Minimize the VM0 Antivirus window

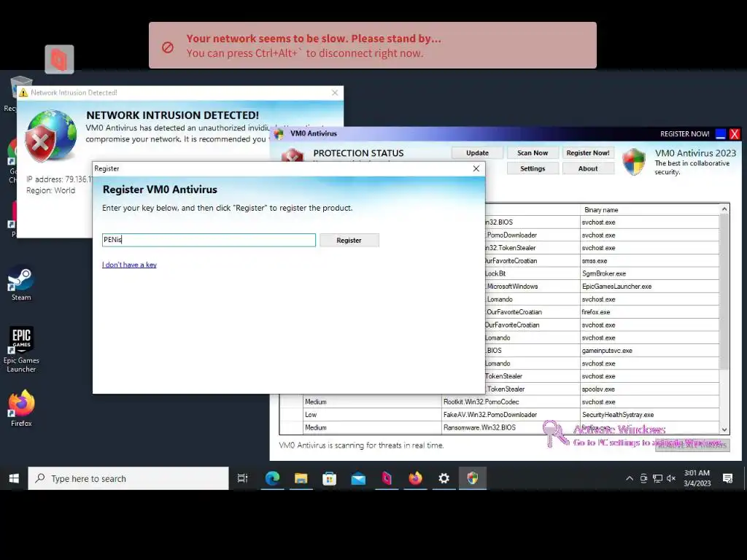(720, 134)
